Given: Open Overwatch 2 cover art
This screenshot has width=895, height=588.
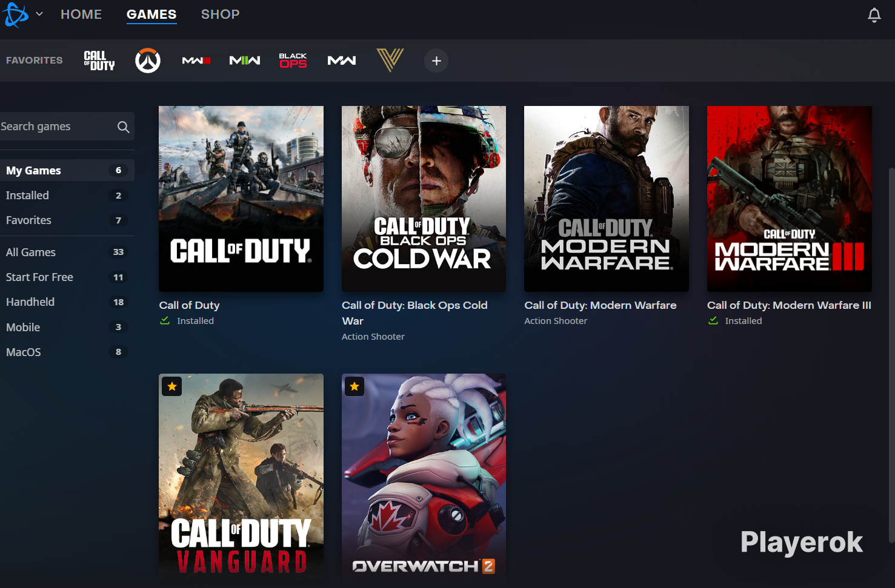Looking at the screenshot, I should click(424, 478).
